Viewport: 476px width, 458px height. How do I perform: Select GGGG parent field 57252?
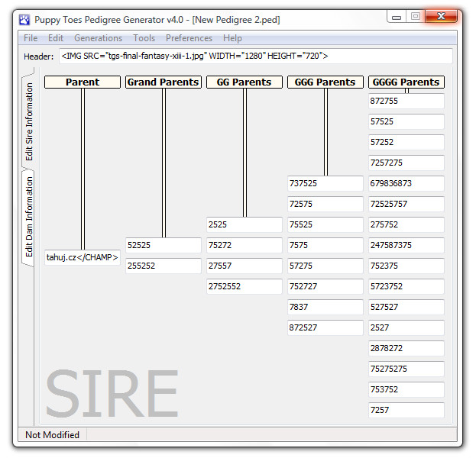click(x=406, y=142)
